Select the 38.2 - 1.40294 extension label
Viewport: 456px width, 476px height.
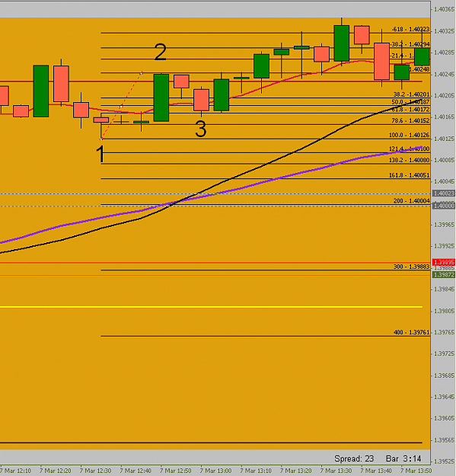410,44
